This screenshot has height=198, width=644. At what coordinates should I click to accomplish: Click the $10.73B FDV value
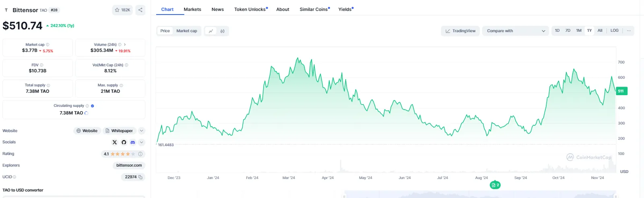(37, 71)
